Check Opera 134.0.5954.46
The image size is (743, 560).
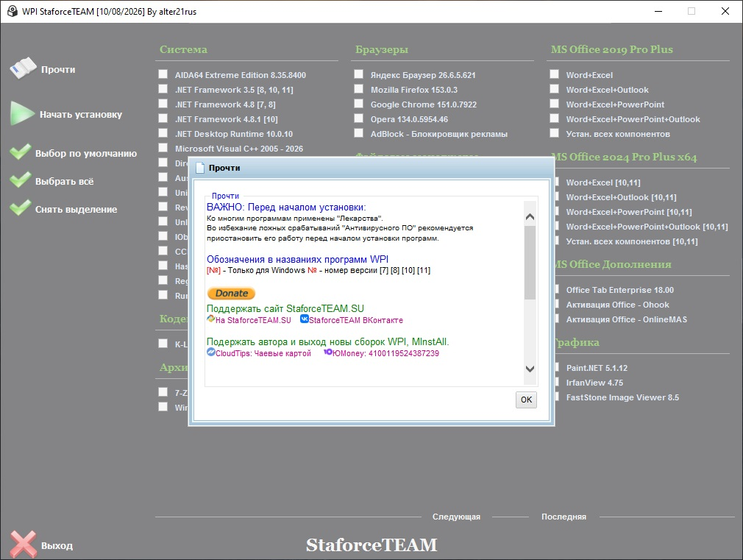359,118
